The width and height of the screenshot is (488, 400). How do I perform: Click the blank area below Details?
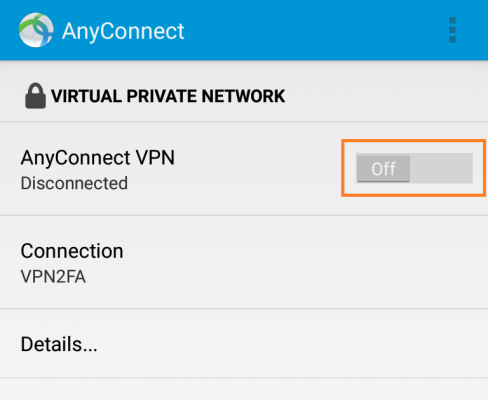click(244, 389)
